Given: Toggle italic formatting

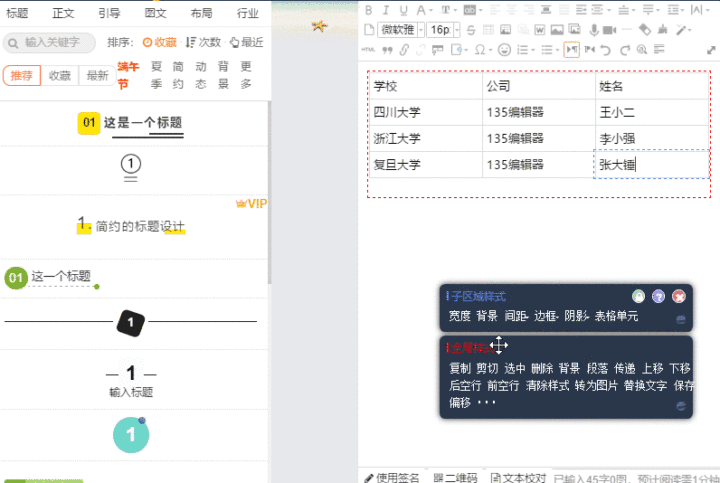Looking at the screenshot, I should pos(386,10).
